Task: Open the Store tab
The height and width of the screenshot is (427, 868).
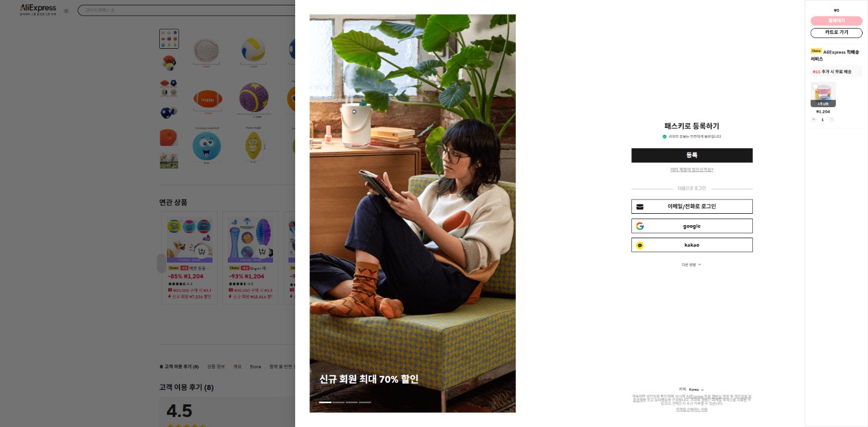Action: pos(255,367)
